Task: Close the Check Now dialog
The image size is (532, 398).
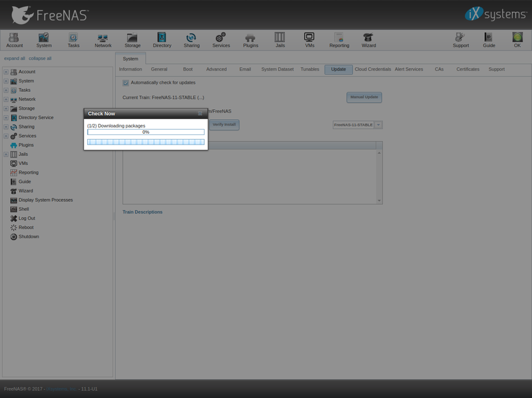Action: point(200,113)
